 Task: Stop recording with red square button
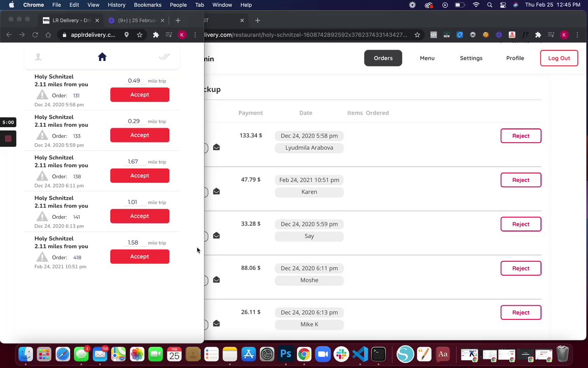[8, 139]
